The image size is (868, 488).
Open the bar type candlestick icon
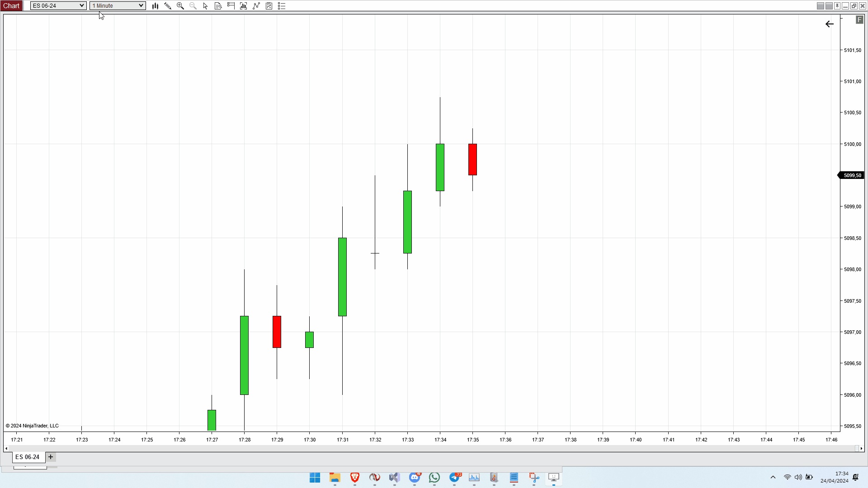[x=155, y=6]
